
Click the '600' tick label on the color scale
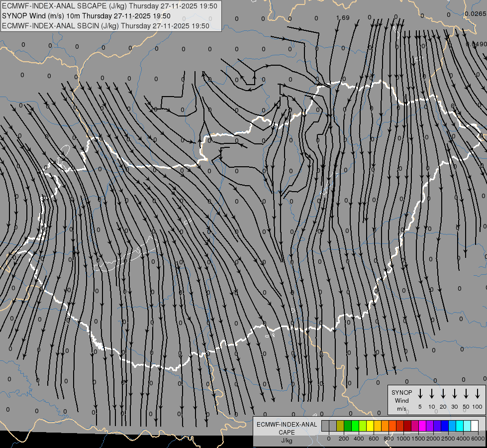374,439
